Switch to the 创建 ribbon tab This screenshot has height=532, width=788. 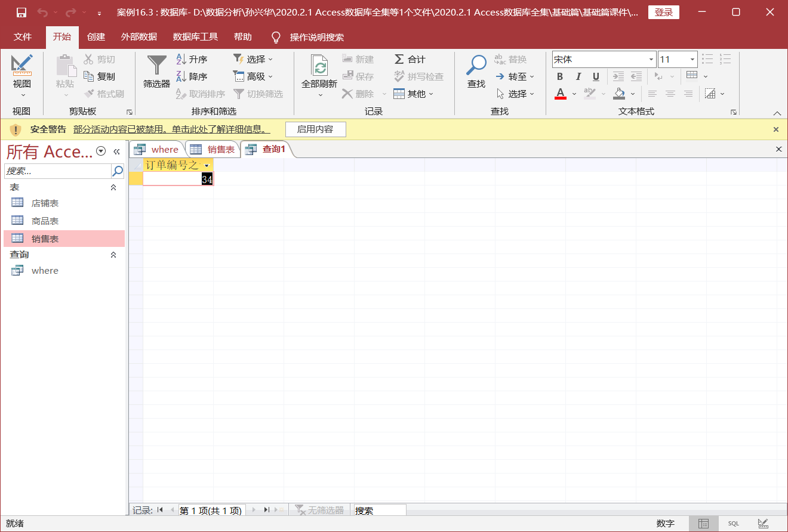point(96,37)
